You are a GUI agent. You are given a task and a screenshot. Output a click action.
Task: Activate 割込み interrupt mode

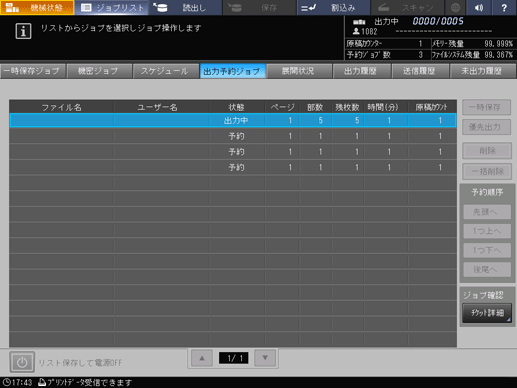click(x=333, y=7)
